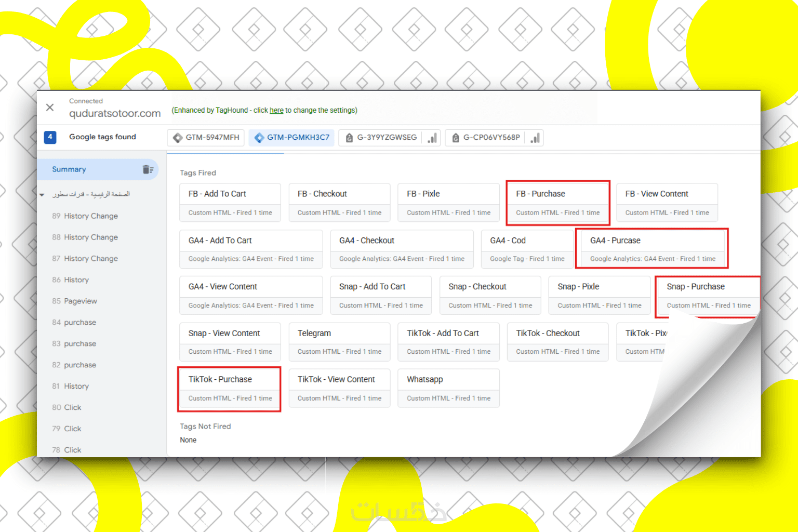The height and width of the screenshot is (532, 798).
Task: Open the TikTok - Purchase tag card
Action: point(229,389)
